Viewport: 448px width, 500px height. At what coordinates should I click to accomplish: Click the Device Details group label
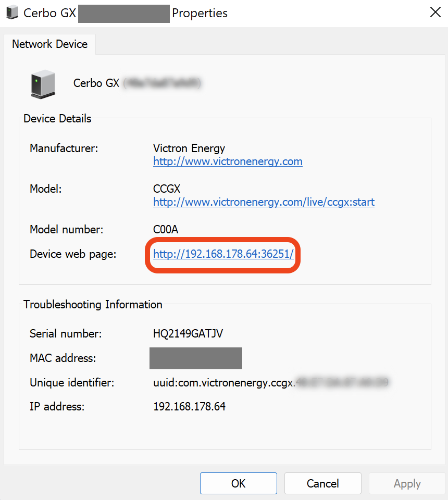pyautogui.click(x=57, y=119)
